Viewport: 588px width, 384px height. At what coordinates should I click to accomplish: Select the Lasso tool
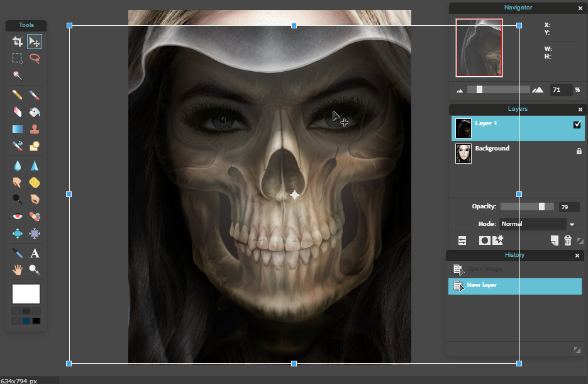click(35, 58)
